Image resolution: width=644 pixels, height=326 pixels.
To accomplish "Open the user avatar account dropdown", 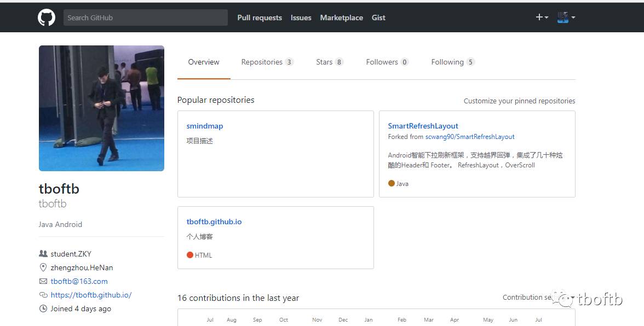I will (x=566, y=17).
